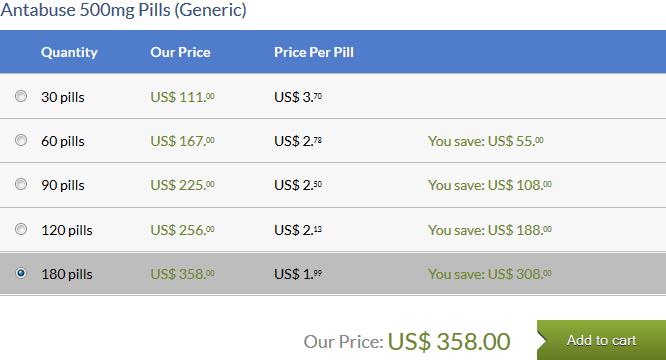Click the Price Per Pill column header

tap(314, 52)
